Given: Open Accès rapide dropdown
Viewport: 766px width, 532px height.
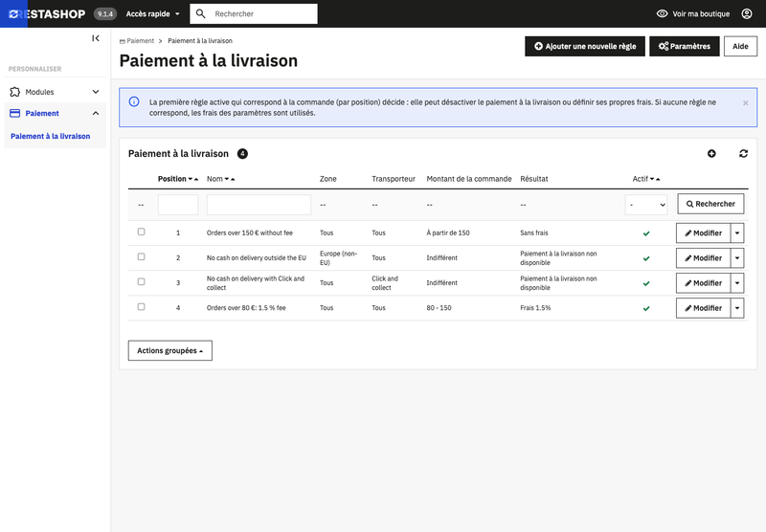Looking at the screenshot, I should (x=152, y=13).
